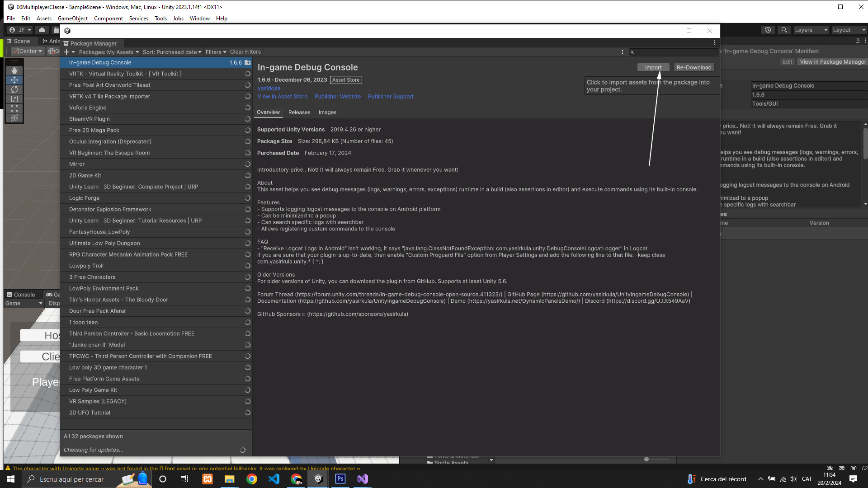Switch to the Releases tab

[x=299, y=113]
